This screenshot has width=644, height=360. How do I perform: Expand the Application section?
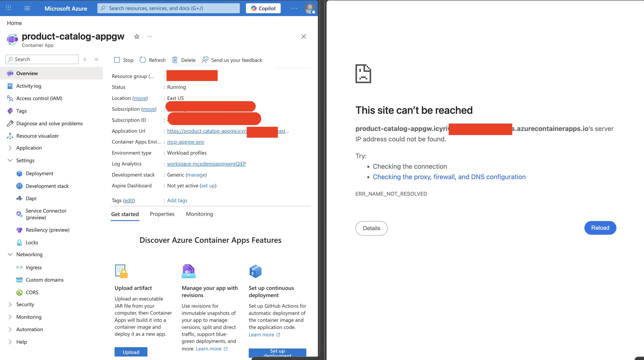coord(10,148)
